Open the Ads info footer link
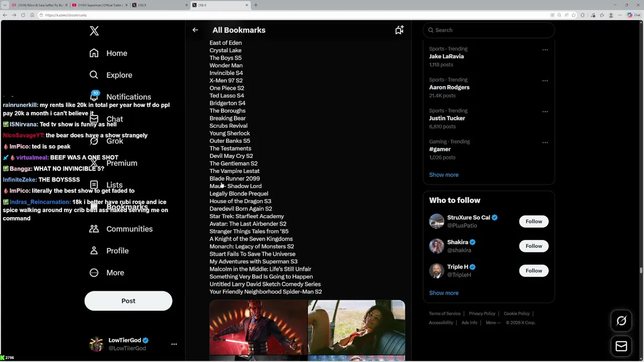The width and height of the screenshot is (644, 362). 469,323
